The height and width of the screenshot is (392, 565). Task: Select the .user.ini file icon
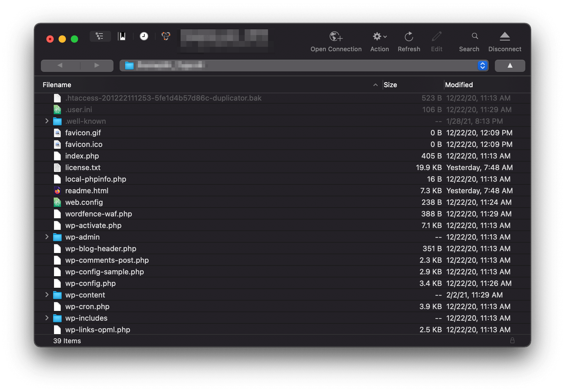click(x=57, y=109)
